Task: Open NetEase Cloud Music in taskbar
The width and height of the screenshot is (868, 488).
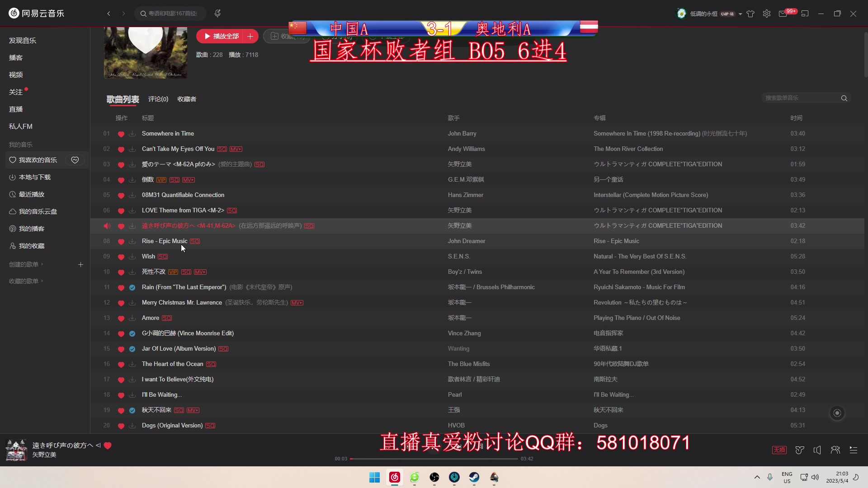Action: [395, 477]
